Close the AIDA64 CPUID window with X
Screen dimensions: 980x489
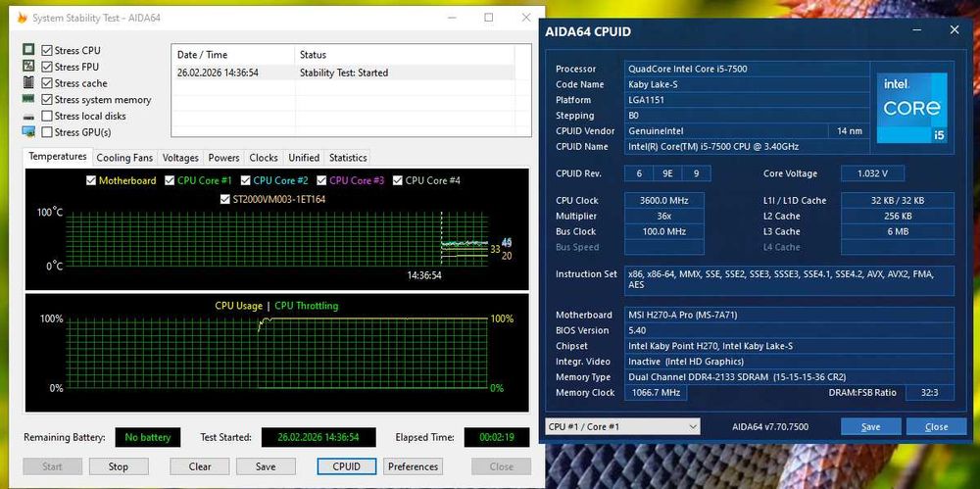point(955,30)
